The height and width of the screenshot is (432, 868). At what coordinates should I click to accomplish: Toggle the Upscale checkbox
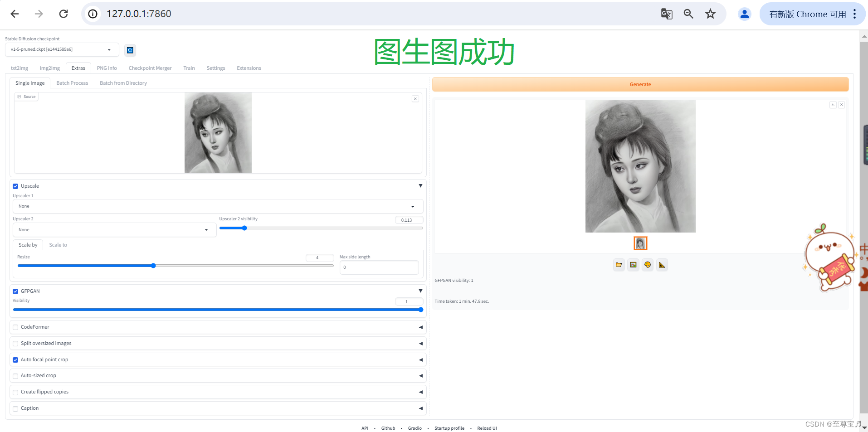[x=15, y=186]
